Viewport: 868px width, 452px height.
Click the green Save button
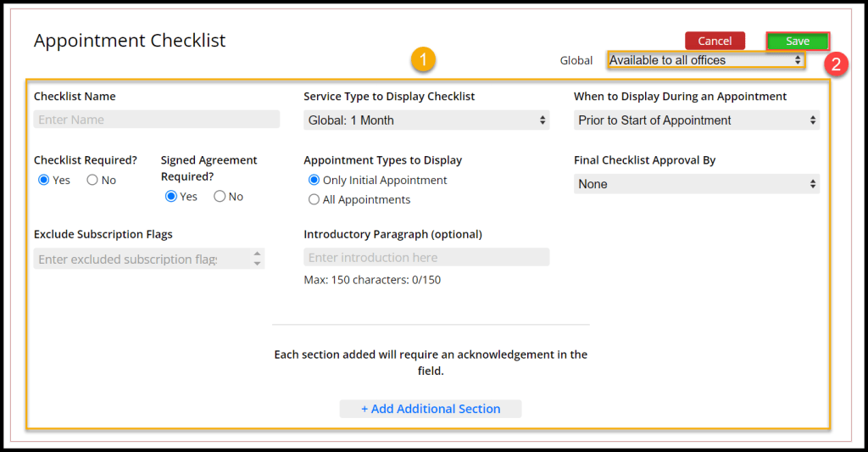coord(797,41)
